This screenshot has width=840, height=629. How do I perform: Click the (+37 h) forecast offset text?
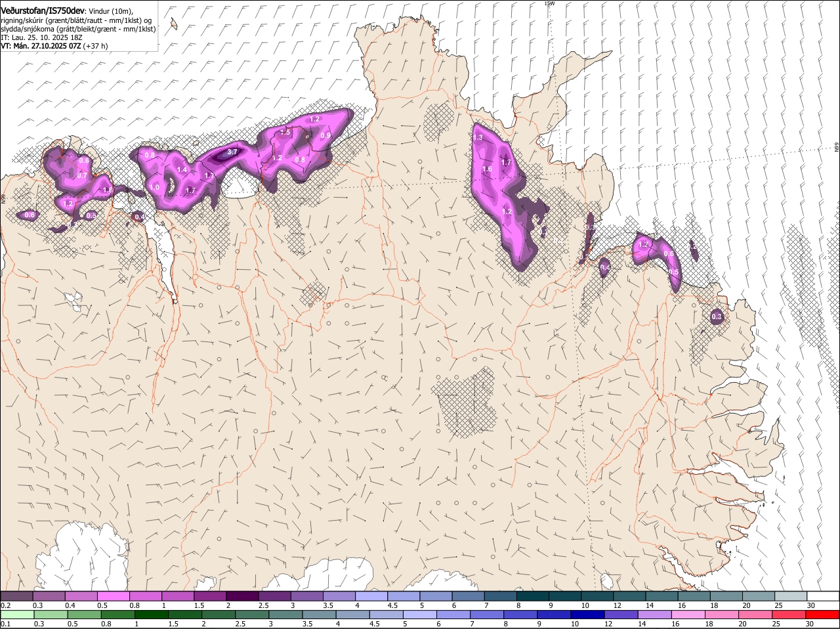(x=96, y=46)
